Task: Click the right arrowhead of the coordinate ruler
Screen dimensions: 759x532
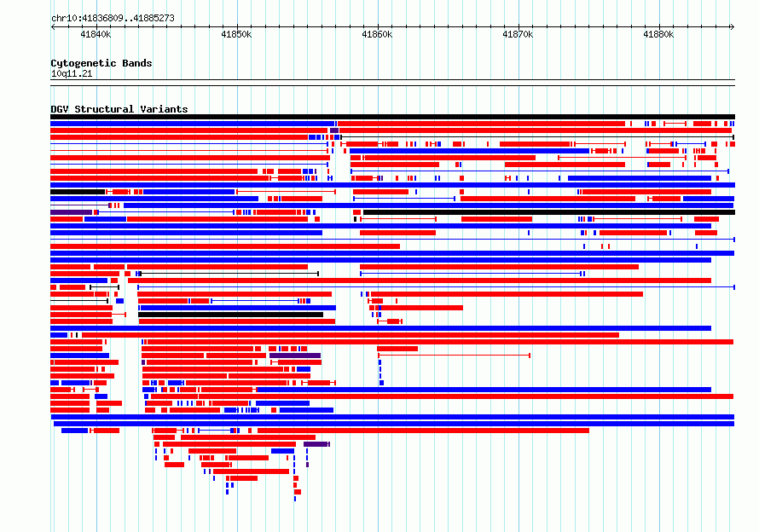Action: 733,26
